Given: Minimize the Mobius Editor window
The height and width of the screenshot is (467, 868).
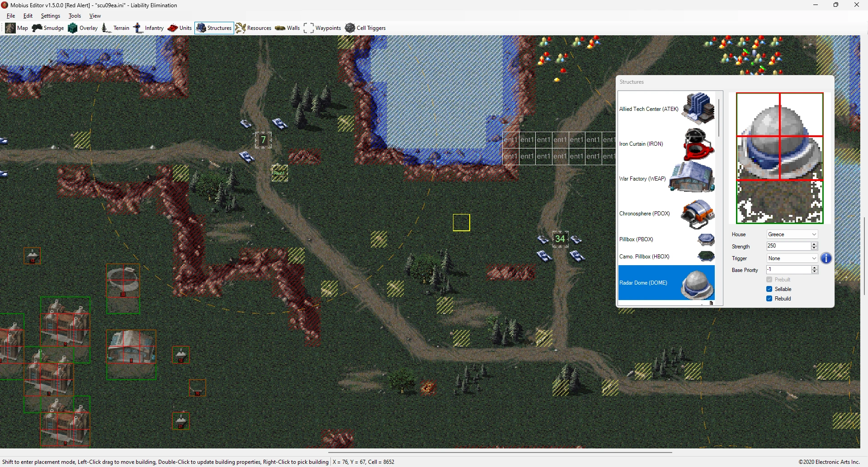Looking at the screenshot, I should [816, 5].
